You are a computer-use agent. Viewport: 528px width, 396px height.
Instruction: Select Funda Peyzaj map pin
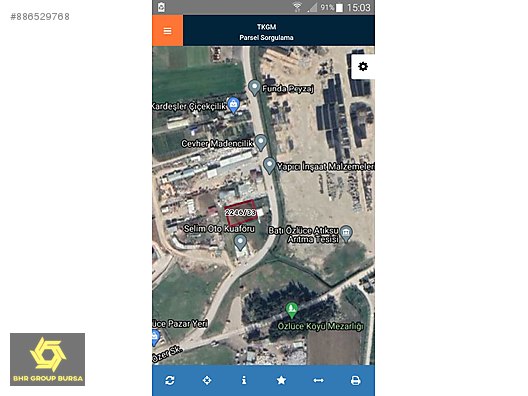click(x=254, y=88)
